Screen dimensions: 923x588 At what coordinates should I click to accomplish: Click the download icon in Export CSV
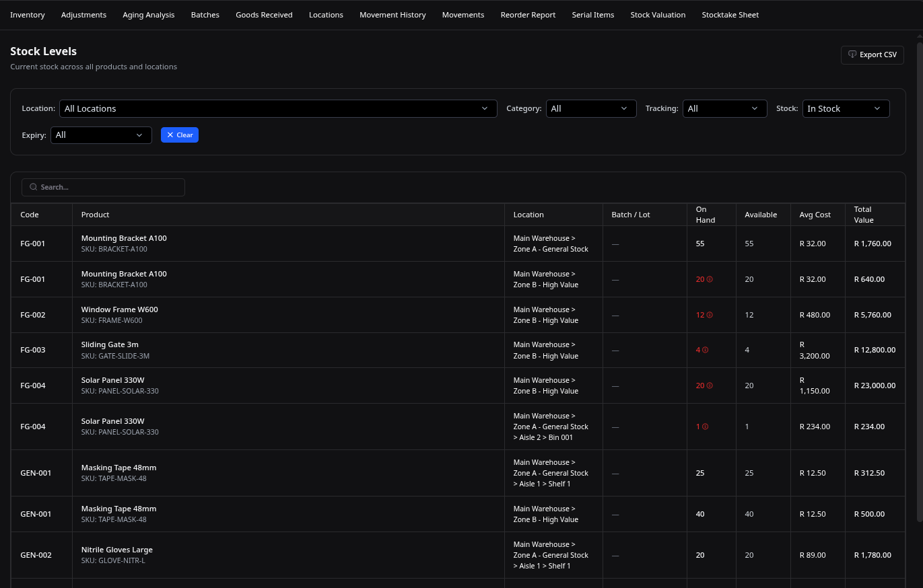click(x=852, y=54)
